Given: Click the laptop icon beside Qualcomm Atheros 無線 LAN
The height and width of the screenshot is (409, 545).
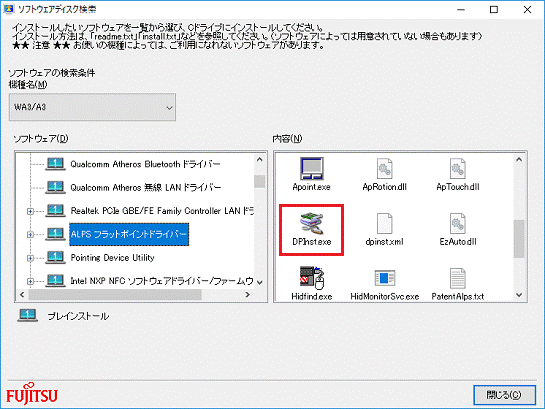Looking at the screenshot, I should point(55,187).
